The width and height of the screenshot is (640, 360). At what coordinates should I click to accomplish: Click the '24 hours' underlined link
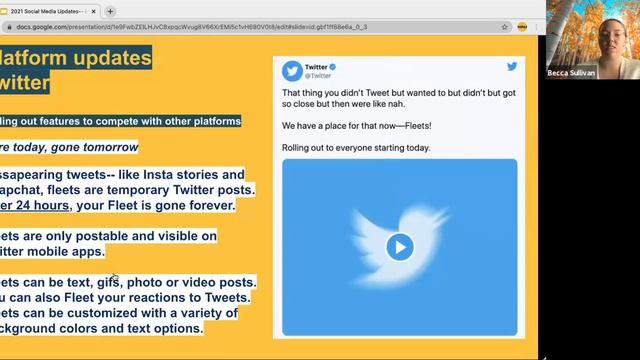point(34,205)
